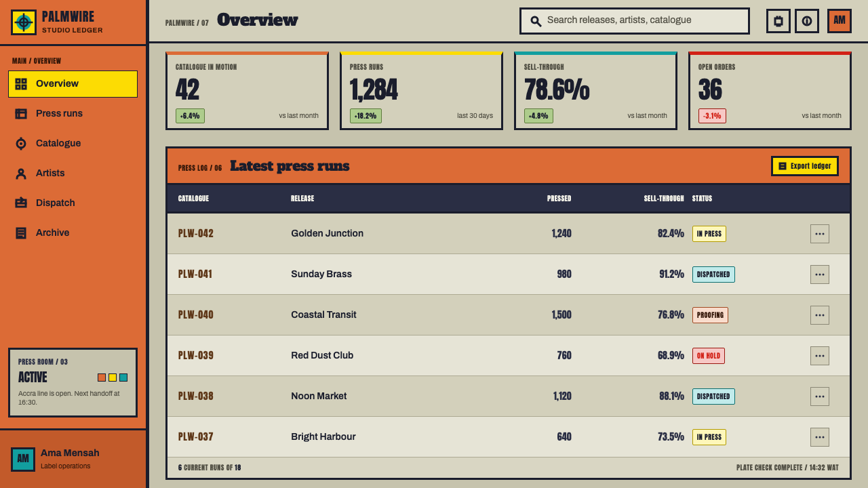Screen dimensions: 868x488
Task: Click the Sell-through 78.6% stat card
Action: (595, 91)
